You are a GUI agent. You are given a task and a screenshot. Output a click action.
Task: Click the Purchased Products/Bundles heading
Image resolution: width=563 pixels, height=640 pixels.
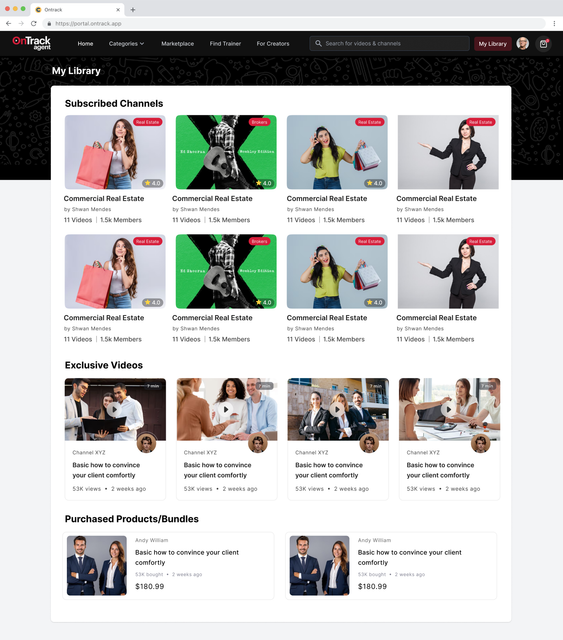click(132, 519)
